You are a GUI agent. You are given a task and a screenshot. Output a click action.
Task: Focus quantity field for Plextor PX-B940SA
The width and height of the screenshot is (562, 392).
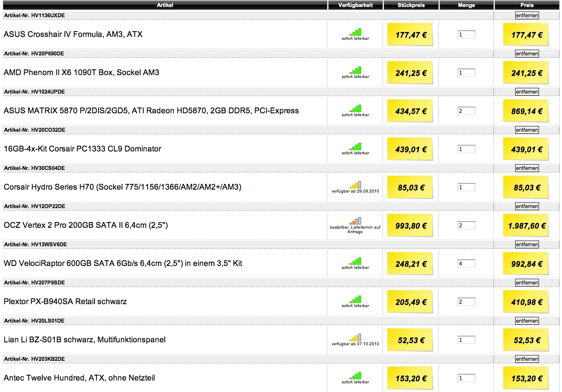[x=466, y=302]
